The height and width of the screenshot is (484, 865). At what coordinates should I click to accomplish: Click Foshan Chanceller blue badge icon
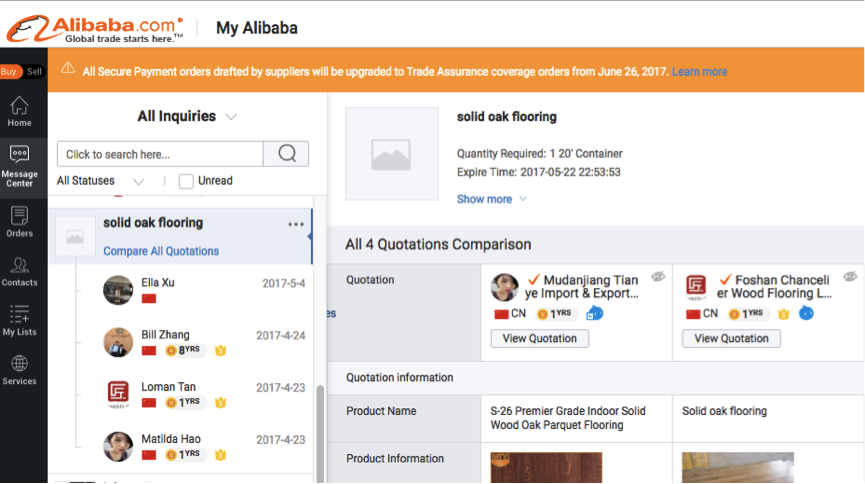pyautogui.click(x=807, y=313)
